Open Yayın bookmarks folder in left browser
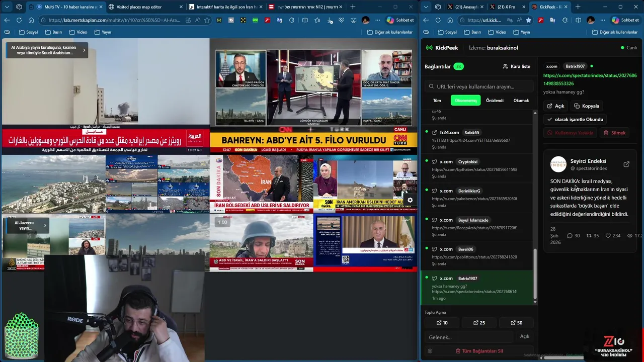644x362 pixels. [x=103, y=32]
